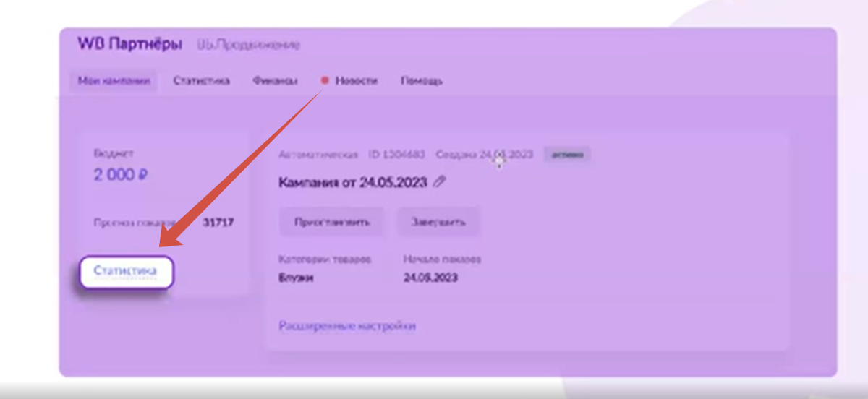The height and width of the screenshot is (399, 868).
Task: Open the Финансы tab
Action: coord(275,81)
